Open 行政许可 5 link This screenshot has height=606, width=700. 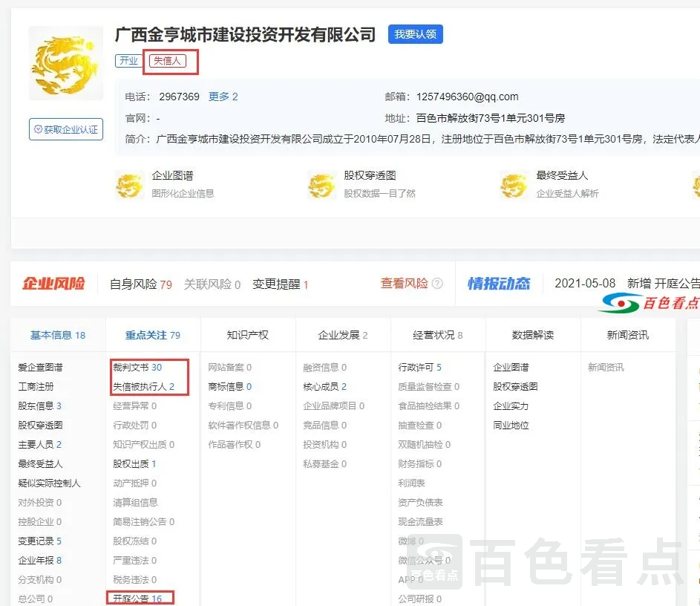click(x=419, y=368)
